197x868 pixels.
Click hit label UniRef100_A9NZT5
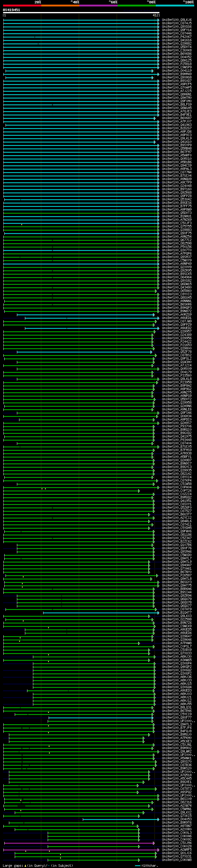[x=177, y=393]
